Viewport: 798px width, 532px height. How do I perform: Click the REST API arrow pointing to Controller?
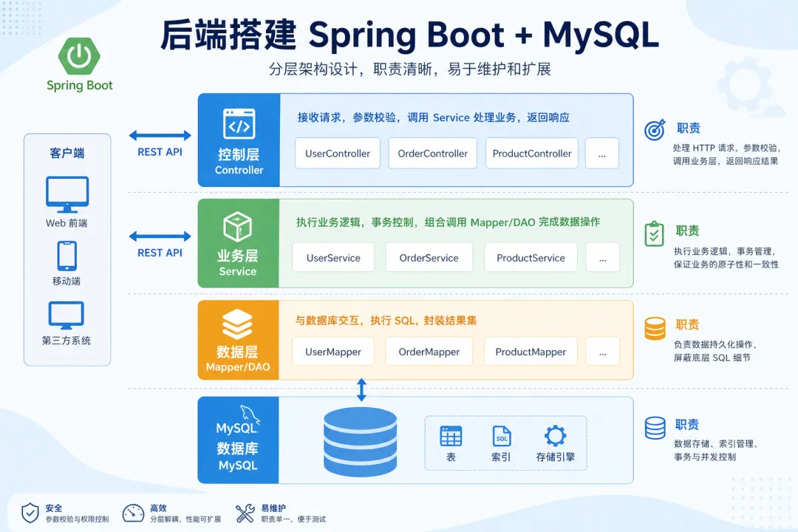click(160, 135)
